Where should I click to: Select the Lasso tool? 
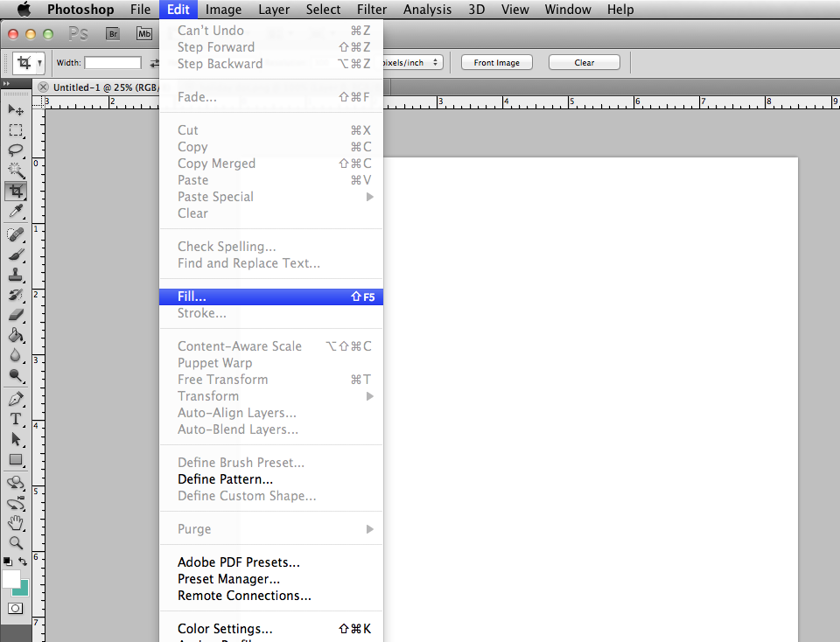tap(16, 150)
